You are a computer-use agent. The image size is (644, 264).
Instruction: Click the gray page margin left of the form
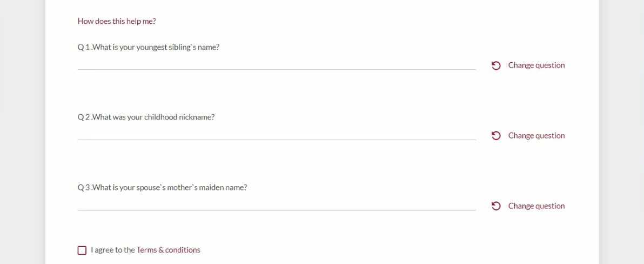pyautogui.click(x=22, y=135)
